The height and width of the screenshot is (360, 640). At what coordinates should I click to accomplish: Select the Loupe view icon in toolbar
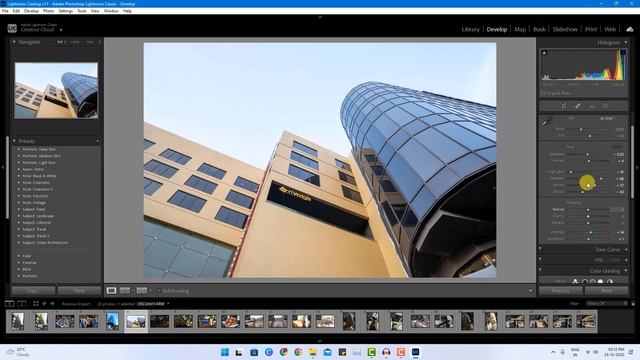tap(111, 291)
